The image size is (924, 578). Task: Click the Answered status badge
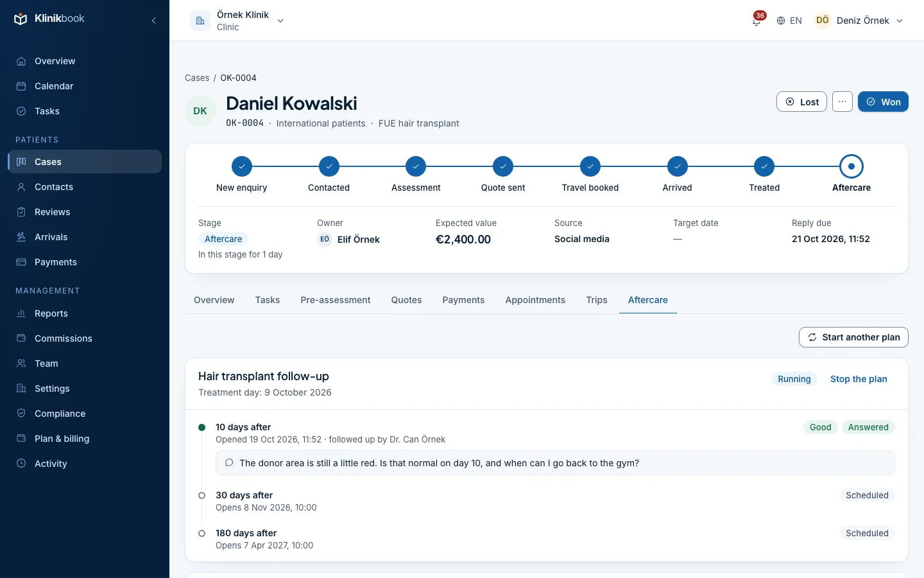868,427
